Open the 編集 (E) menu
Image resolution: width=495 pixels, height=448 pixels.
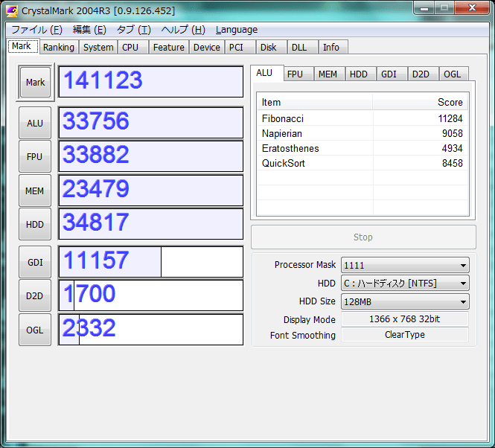pos(89,30)
